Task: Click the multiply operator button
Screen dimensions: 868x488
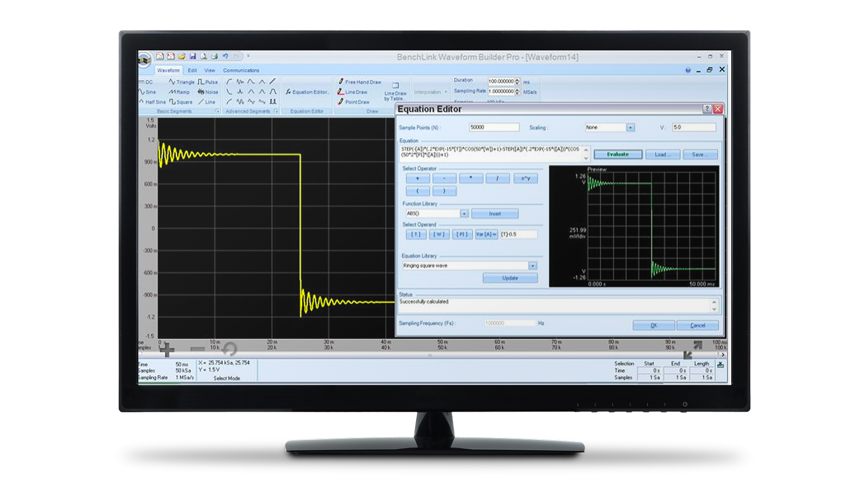Action: tap(471, 178)
